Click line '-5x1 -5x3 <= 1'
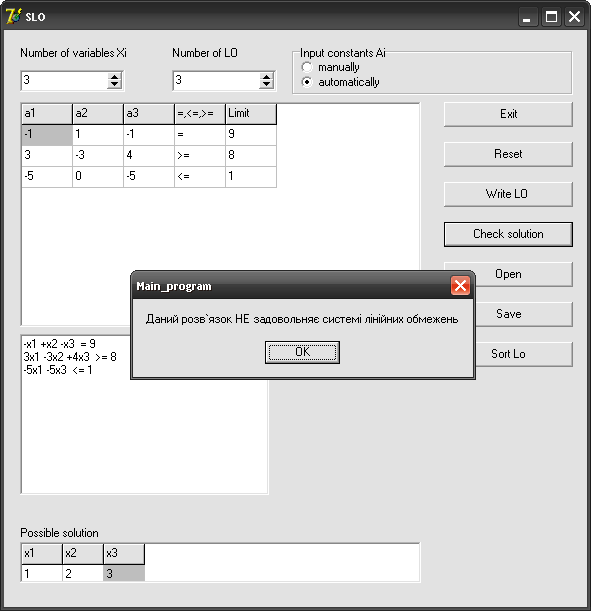 [58, 370]
